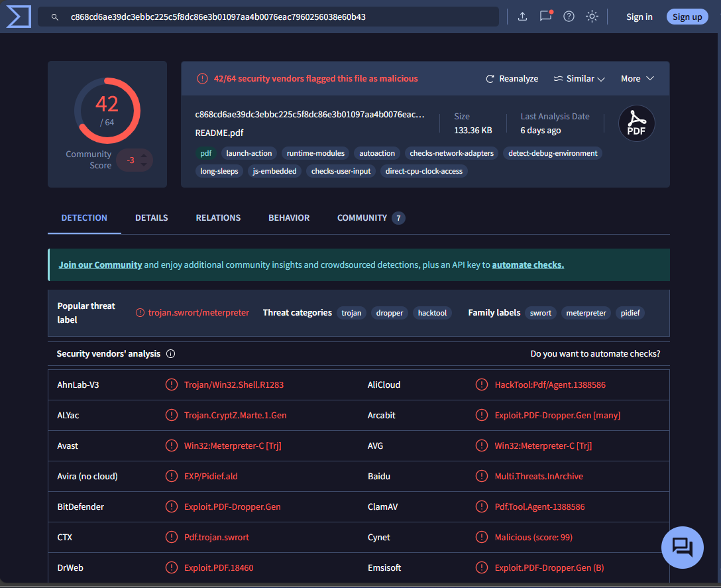
Task: Click the alert icon next to trojan.swrort/meterpreter
Action: coord(140,313)
